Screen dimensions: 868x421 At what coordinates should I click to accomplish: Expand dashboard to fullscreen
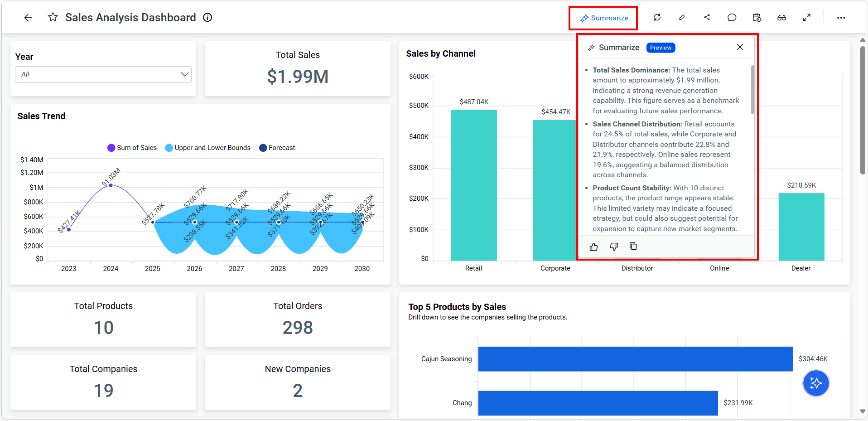click(x=807, y=17)
